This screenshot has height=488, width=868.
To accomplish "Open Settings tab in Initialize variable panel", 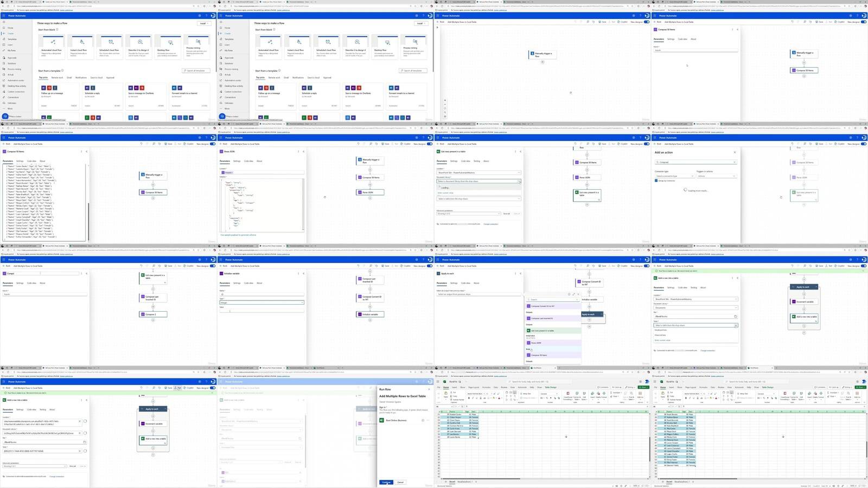I will click(x=237, y=283).
